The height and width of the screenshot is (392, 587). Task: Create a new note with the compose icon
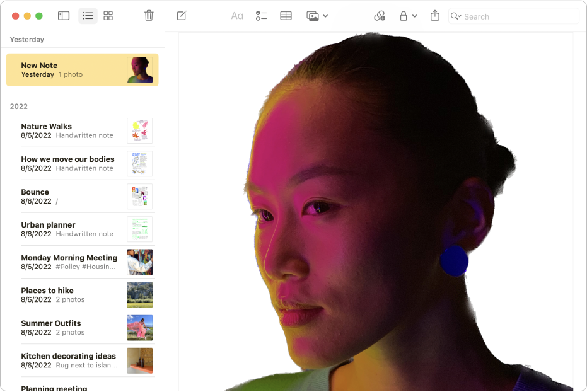click(182, 16)
